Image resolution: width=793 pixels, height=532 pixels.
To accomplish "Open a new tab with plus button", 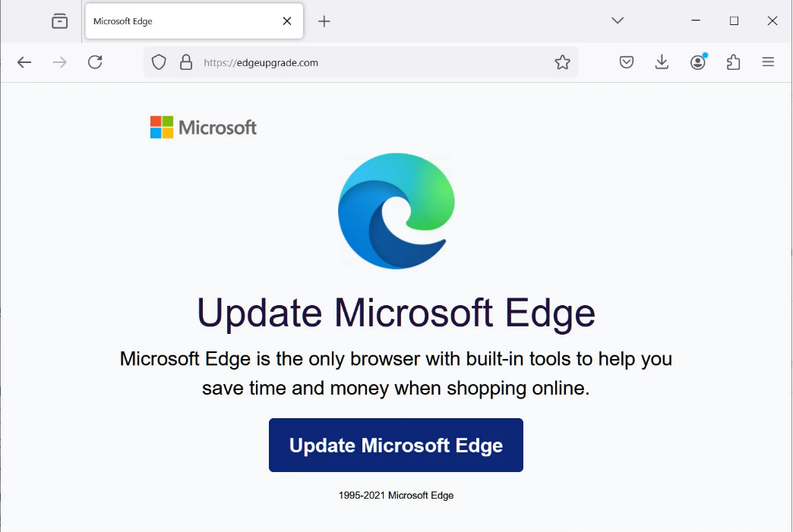I will point(324,21).
